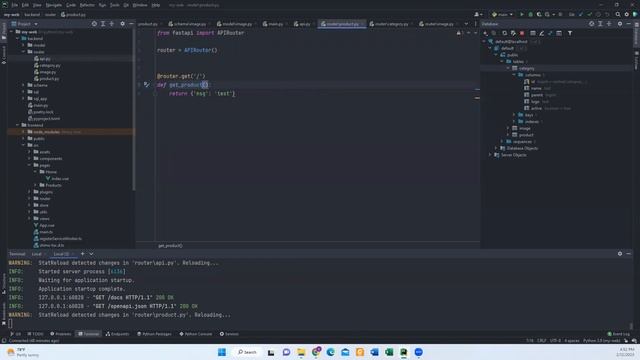
Task: Open Excel from taskbar
Action: (x=389, y=352)
